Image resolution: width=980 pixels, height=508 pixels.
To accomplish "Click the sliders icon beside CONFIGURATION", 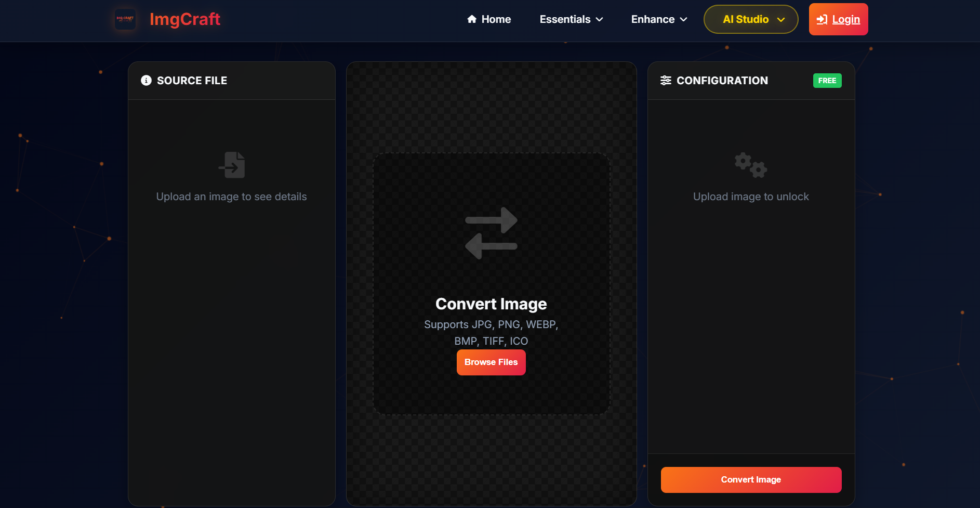I will (667, 80).
